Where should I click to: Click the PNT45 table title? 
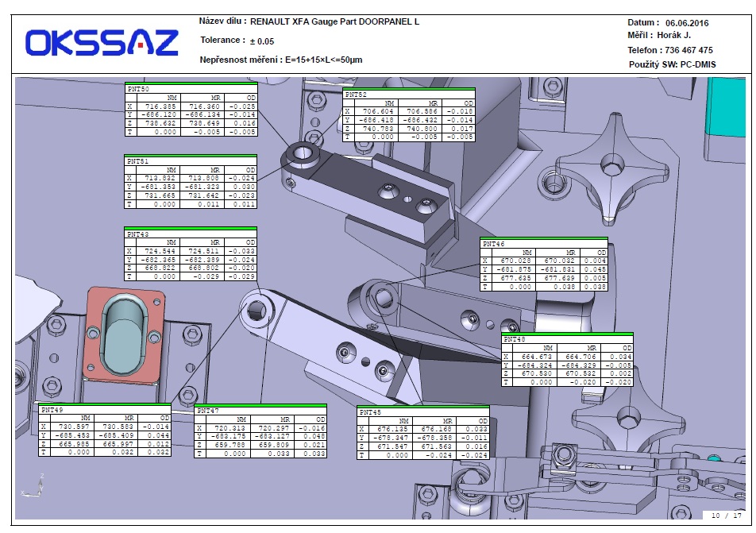click(370, 412)
